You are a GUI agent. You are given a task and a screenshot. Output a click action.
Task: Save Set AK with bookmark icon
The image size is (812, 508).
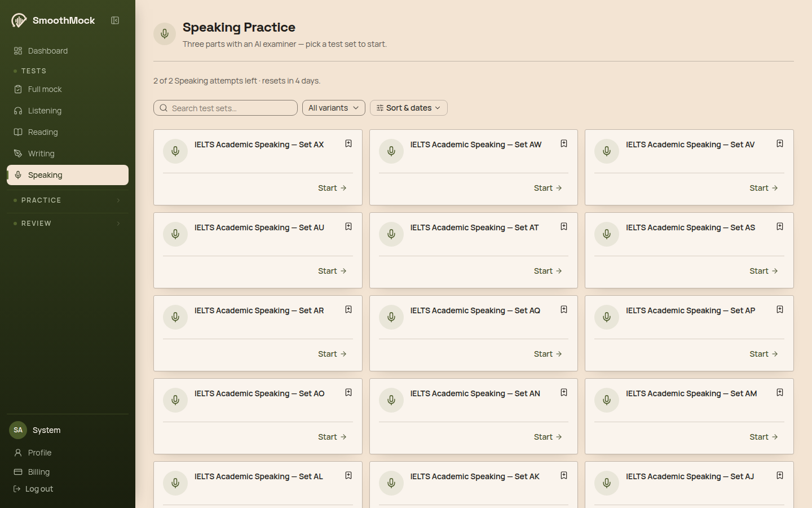click(x=564, y=476)
